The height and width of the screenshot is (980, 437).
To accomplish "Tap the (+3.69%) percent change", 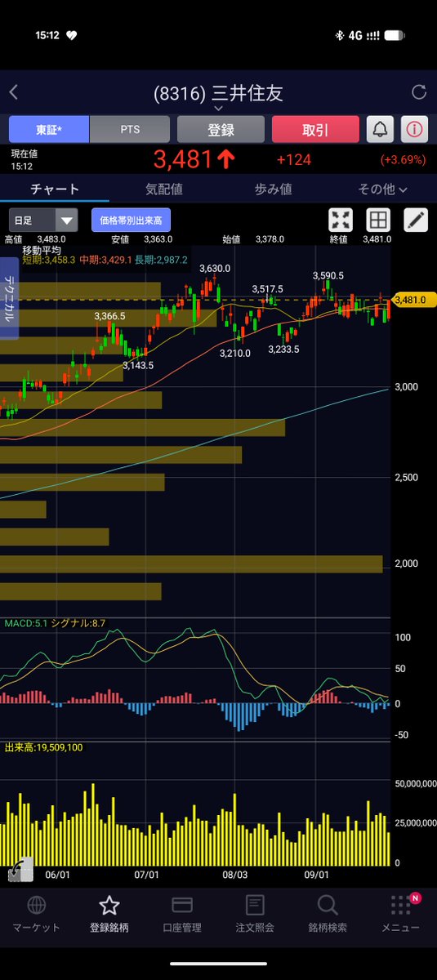I will pos(403,160).
